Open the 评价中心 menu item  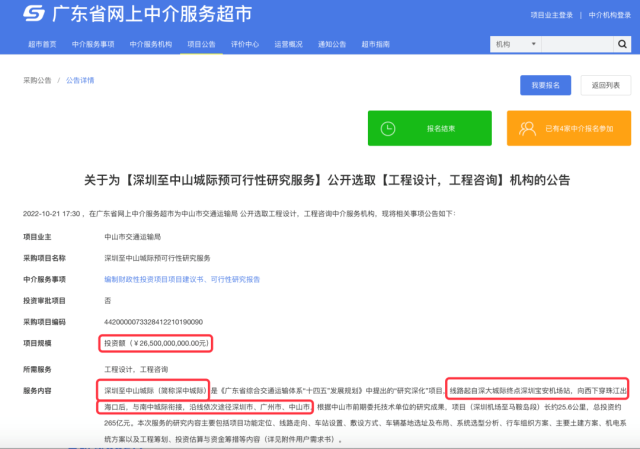(x=245, y=44)
